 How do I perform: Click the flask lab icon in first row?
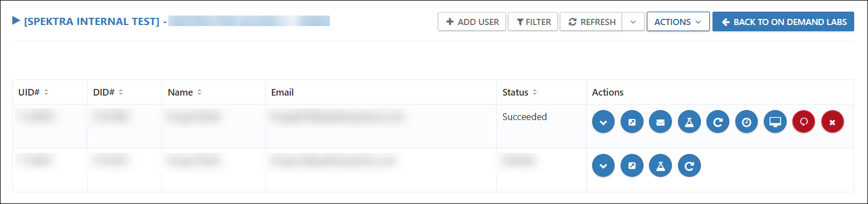(x=689, y=122)
